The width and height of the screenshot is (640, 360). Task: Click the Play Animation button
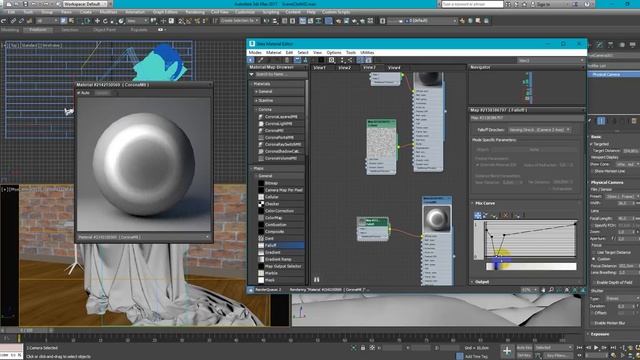596,348
